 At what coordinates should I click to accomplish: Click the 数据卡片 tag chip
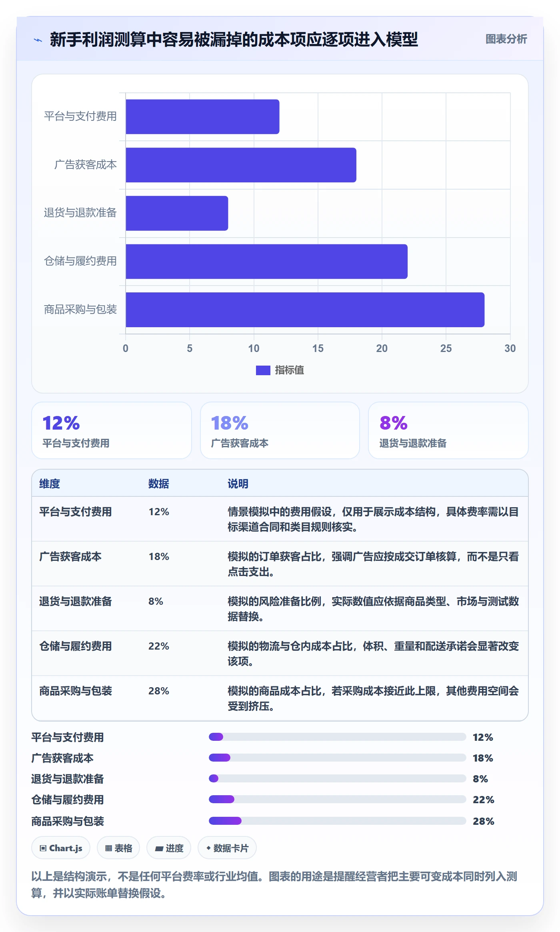pos(227,848)
